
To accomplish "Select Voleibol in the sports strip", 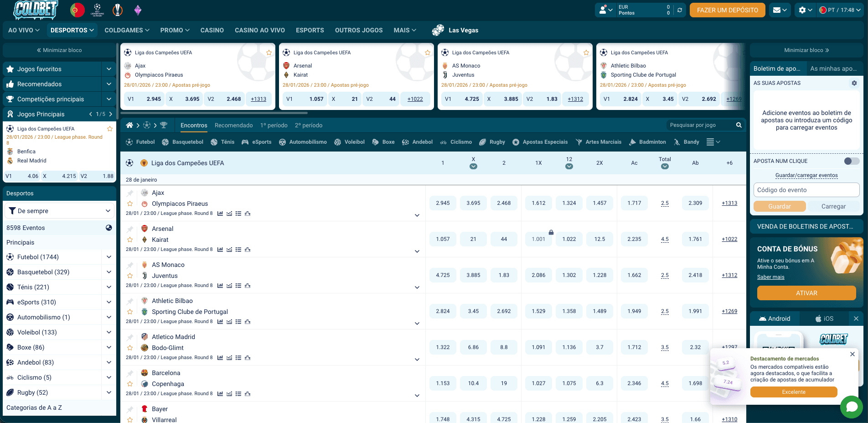I will [349, 142].
